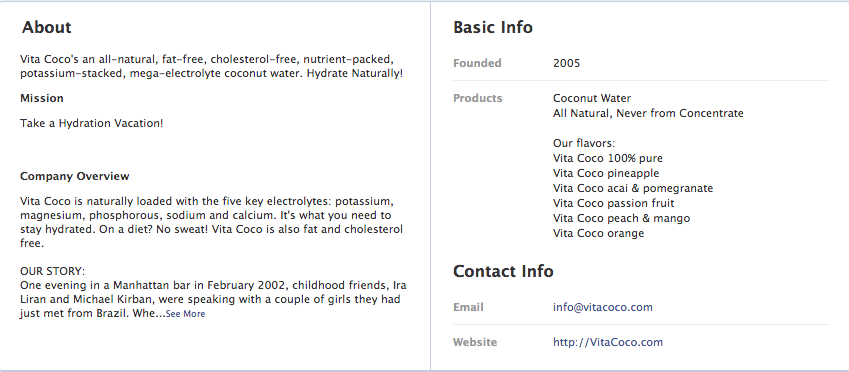Click the Company Overview subheading

[75, 176]
